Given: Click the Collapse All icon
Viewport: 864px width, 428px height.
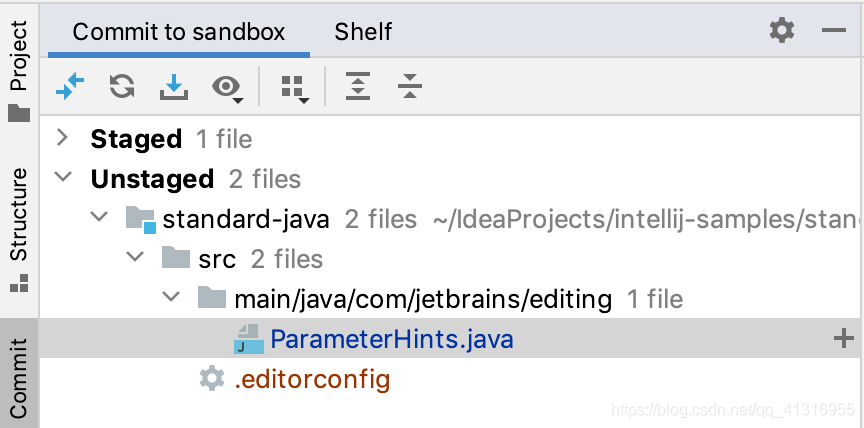Looking at the screenshot, I should (x=409, y=87).
